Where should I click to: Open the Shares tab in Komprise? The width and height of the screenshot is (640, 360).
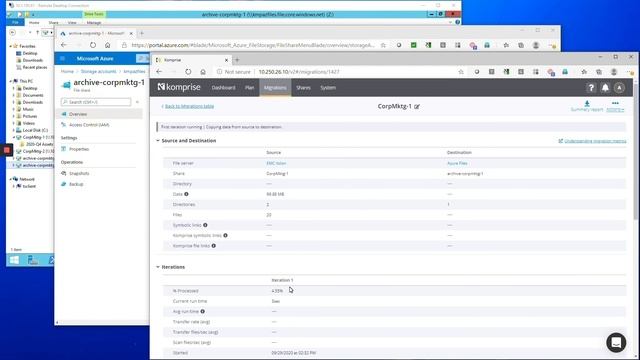303,88
